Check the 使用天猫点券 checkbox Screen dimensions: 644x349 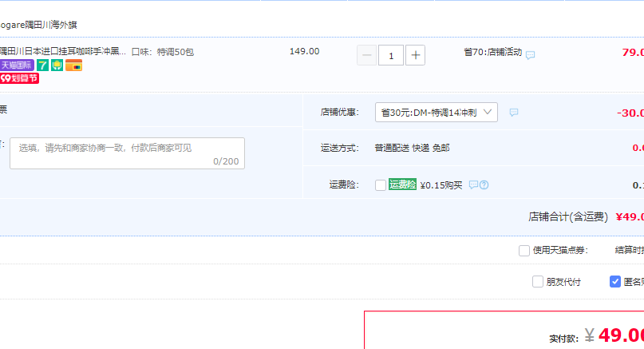click(x=524, y=250)
